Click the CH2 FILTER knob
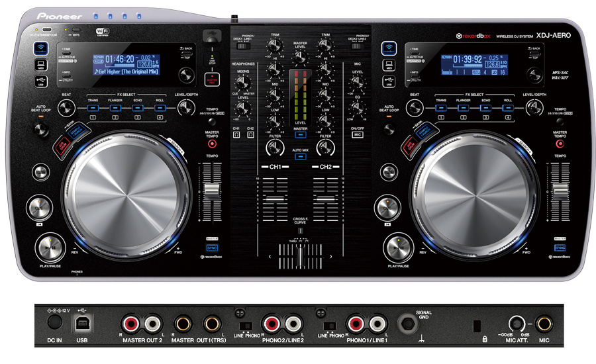Image resolution: width=596 pixels, height=364 pixels. click(x=325, y=148)
